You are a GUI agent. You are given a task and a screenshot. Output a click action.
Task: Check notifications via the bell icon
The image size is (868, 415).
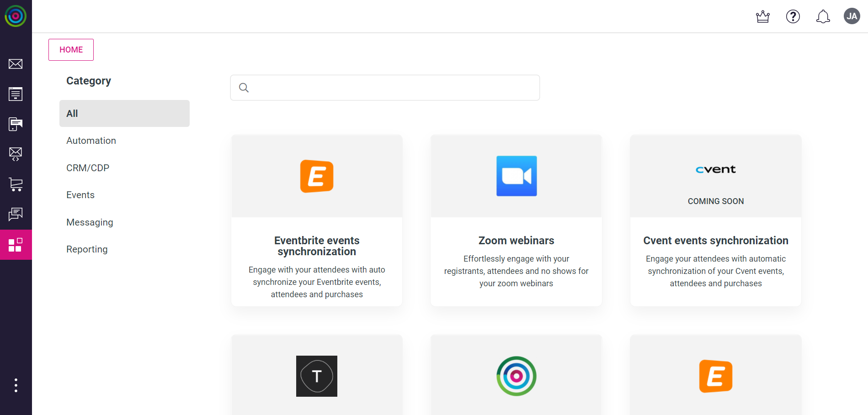pyautogui.click(x=823, y=16)
